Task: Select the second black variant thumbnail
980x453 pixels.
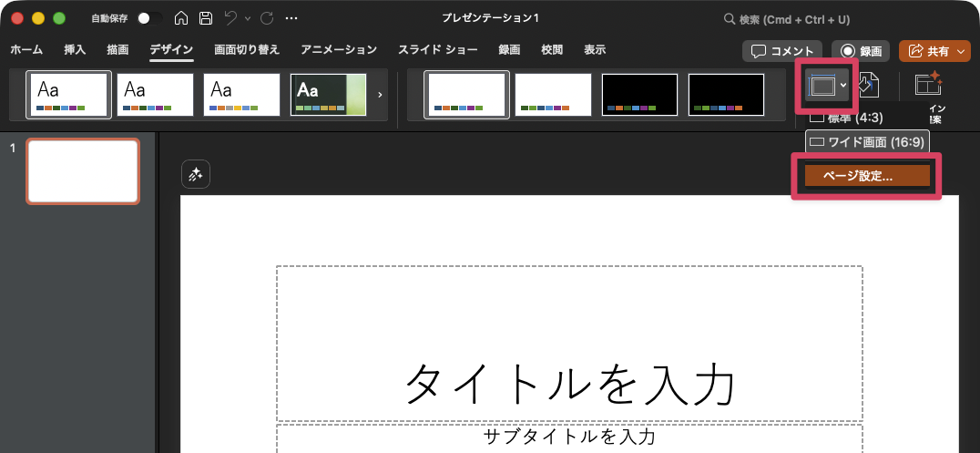Action: pos(726,95)
